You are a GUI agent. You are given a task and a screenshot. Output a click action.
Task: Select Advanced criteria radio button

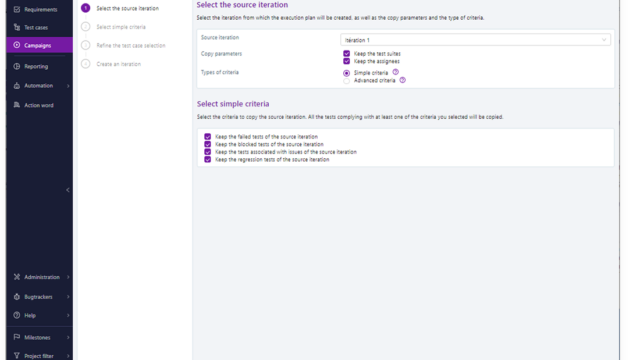(347, 81)
